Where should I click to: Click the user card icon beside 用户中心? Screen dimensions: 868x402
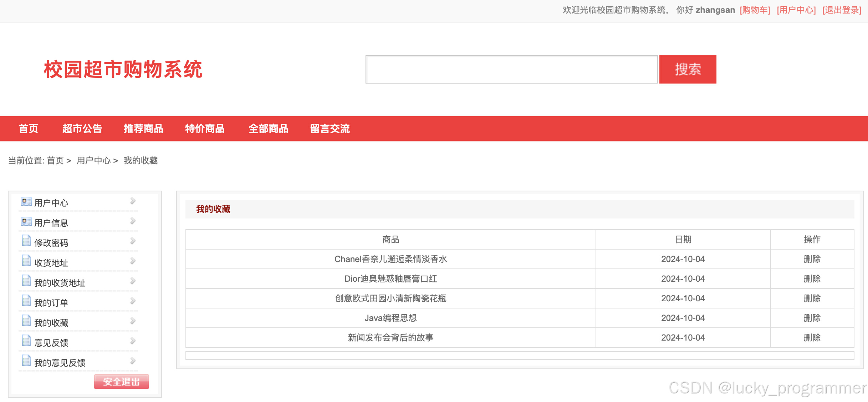26,202
